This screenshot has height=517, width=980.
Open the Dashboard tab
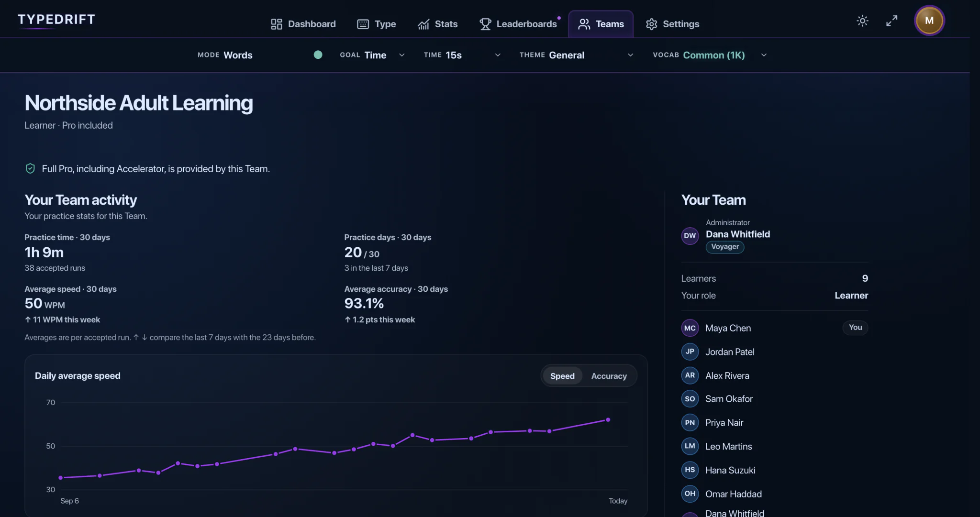(x=303, y=24)
